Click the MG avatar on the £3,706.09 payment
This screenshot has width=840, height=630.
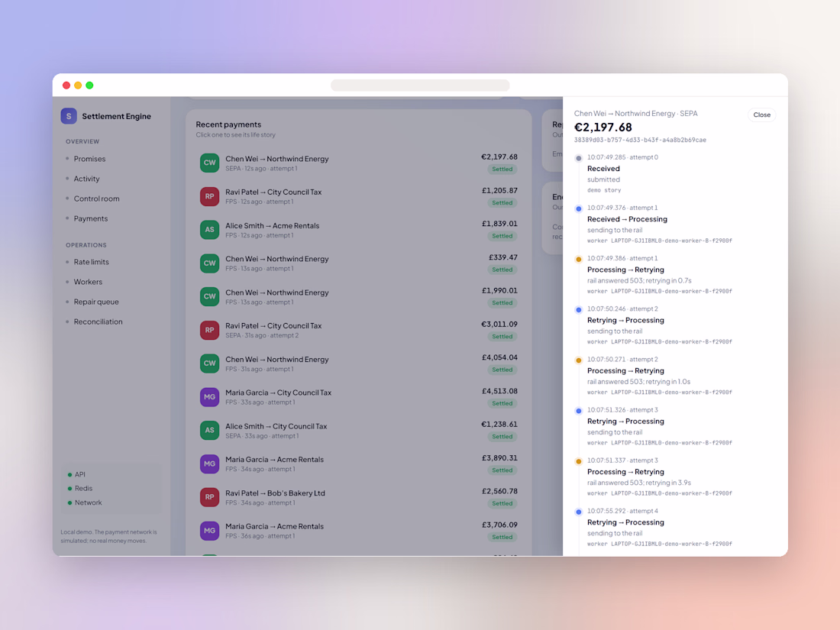coord(209,531)
